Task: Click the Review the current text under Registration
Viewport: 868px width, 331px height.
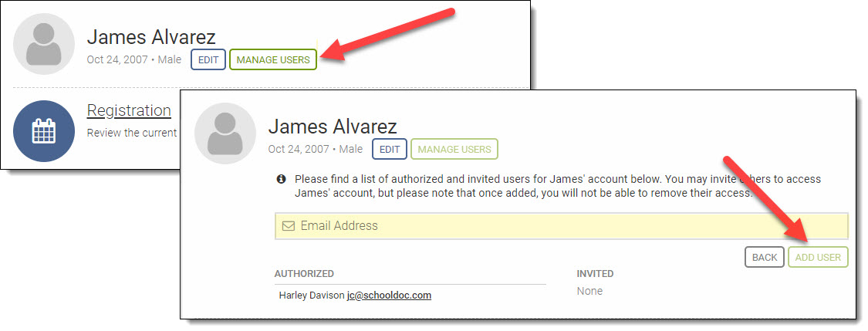Action: [132, 133]
